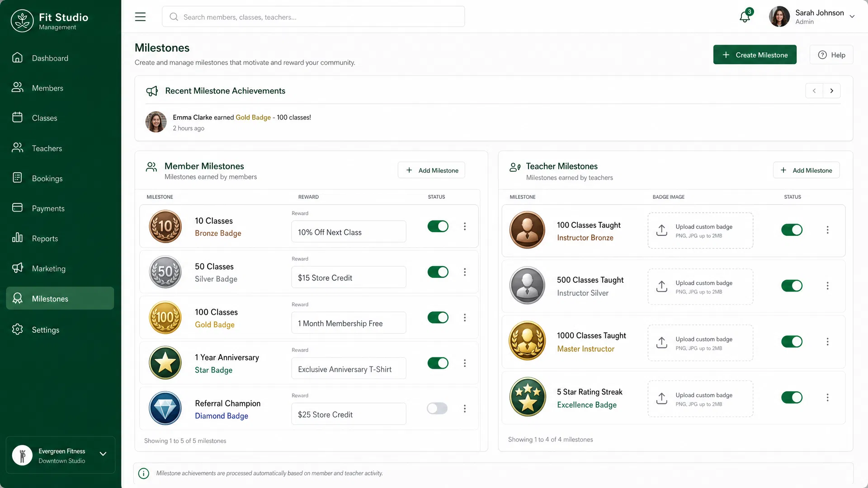Open more options for 1 Year Anniversary
Viewport: 868px width, 488px height.
pyautogui.click(x=465, y=363)
